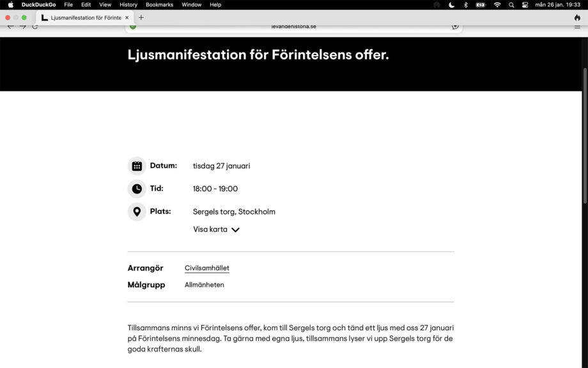Open a new browser tab
The width and height of the screenshot is (588, 368).
tap(141, 17)
